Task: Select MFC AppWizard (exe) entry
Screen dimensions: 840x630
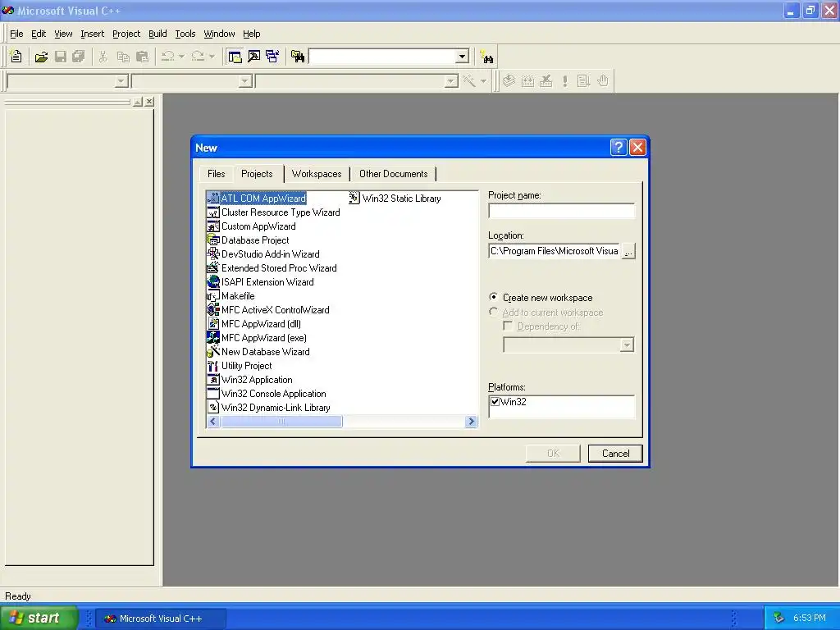Action: (257, 337)
